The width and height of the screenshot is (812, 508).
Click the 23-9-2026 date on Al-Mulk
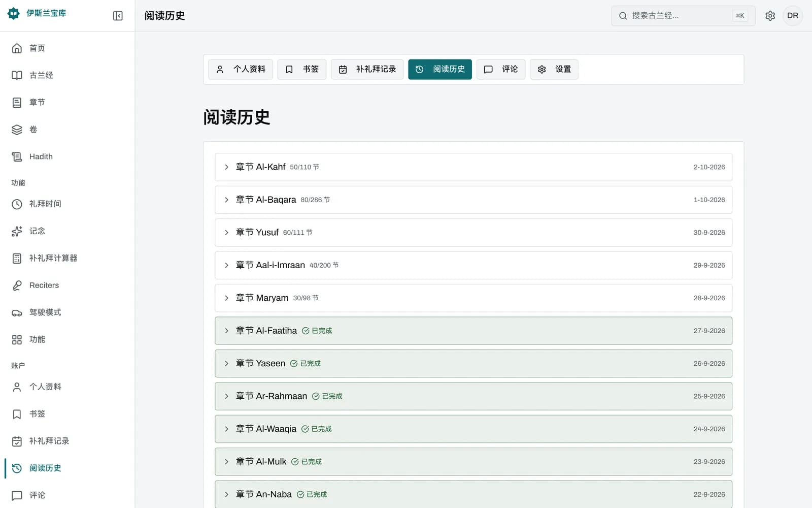click(x=709, y=462)
